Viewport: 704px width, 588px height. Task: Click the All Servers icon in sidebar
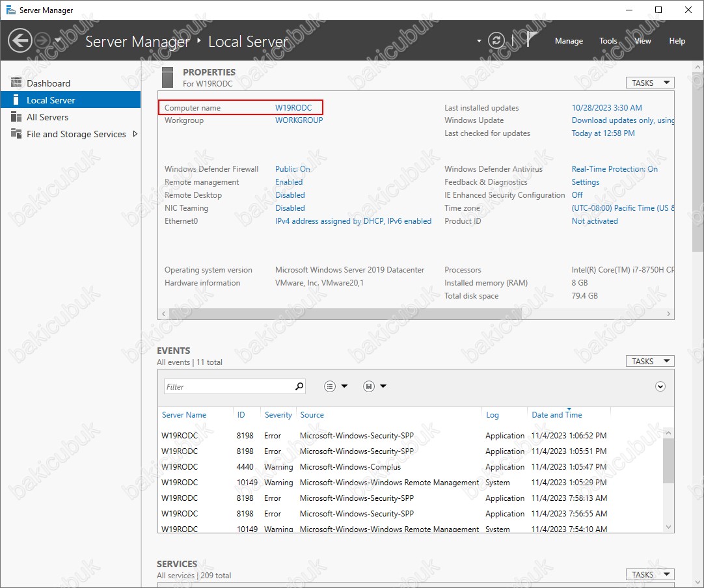16,116
